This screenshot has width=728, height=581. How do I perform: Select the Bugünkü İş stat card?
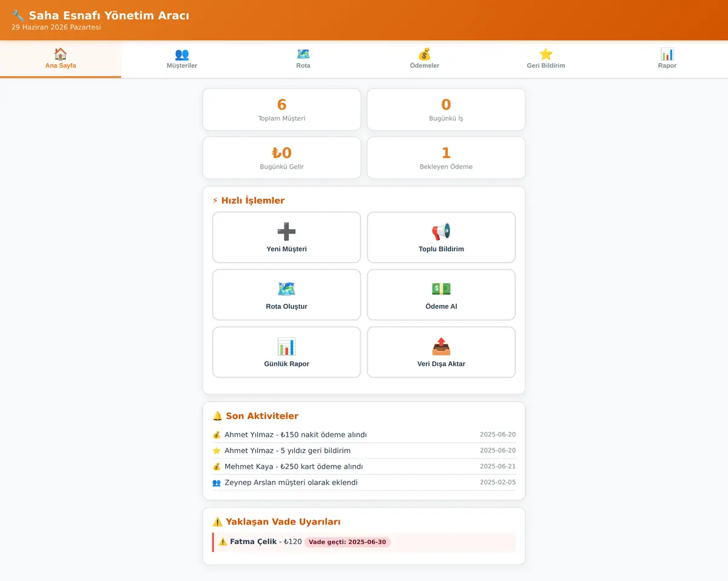point(446,109)
